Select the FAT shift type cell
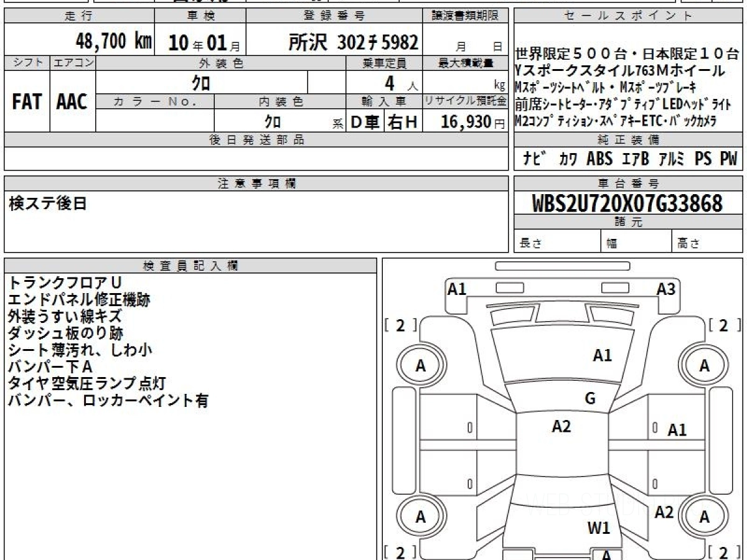Screen dimensions: 747x560 point(27,102)
